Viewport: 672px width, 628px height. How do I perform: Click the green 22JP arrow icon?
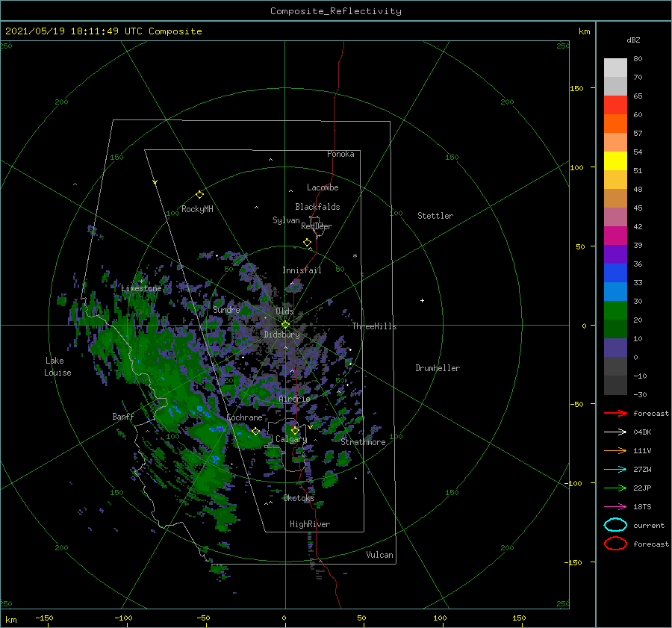(615, 488)
